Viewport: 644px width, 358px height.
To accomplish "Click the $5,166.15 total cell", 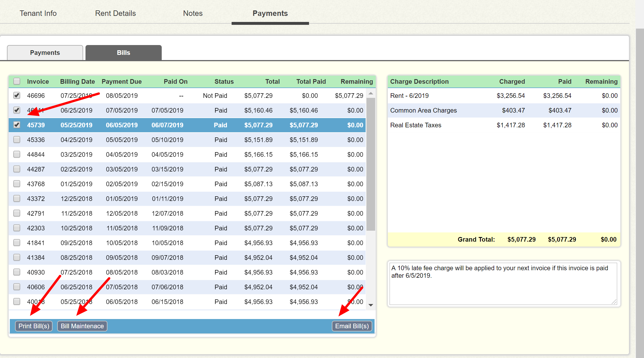I will [258, 154].
